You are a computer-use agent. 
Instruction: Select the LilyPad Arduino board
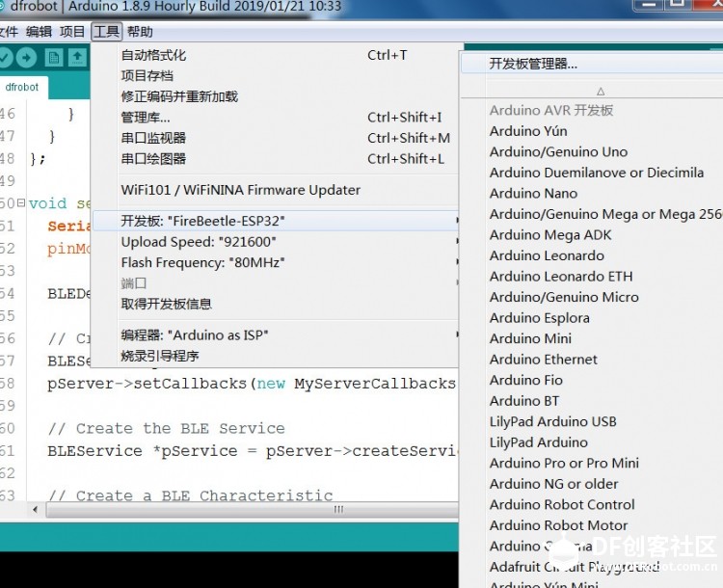592,442
